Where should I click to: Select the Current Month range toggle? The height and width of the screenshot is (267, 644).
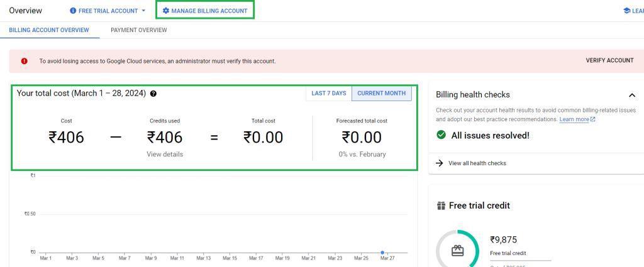(x=381, y=94)
